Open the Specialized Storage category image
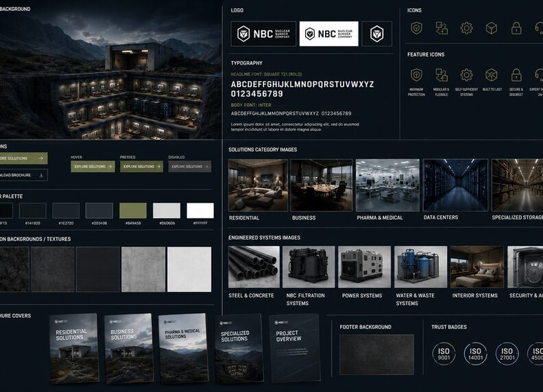This screenshot has width=543, height=392. point(518,185)
